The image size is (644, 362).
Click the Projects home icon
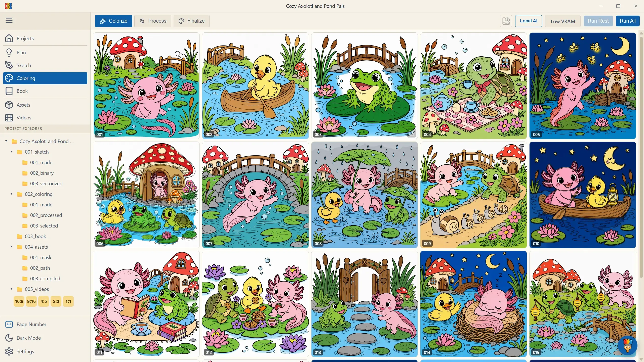point(9,38)
